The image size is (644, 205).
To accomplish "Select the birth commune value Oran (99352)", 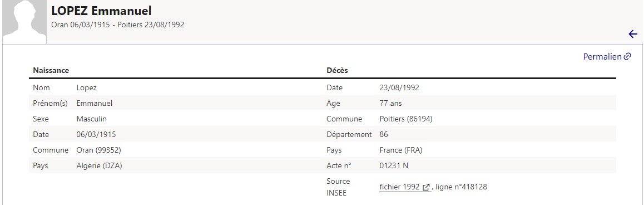I will point(98,150).
